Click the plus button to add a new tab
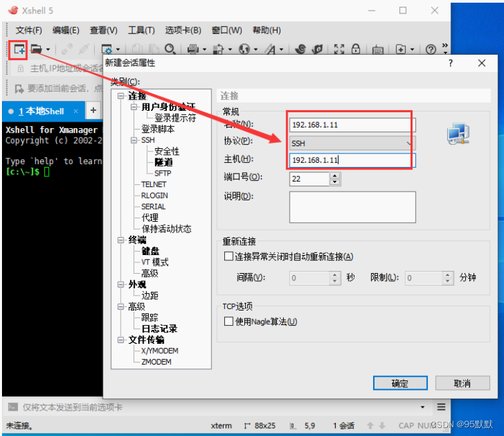This screenshot has height=436, width=504. 93,110
